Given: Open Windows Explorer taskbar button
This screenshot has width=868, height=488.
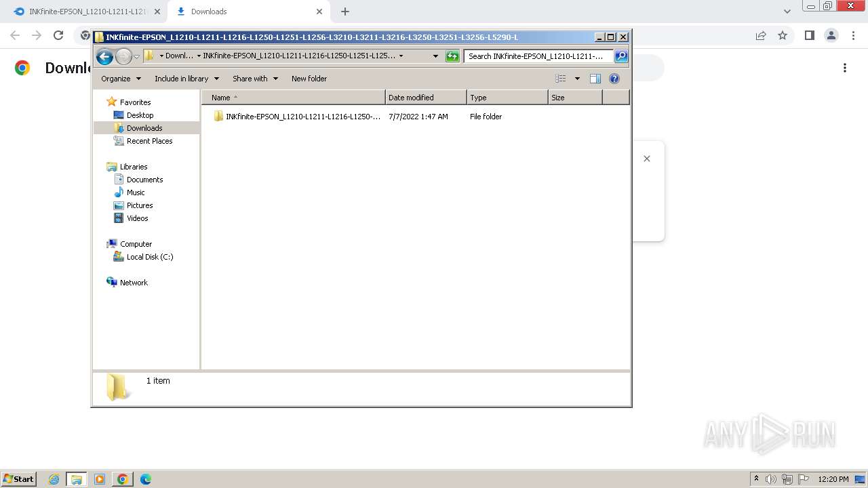Looking at the screenshot, I should pos(77,479).
